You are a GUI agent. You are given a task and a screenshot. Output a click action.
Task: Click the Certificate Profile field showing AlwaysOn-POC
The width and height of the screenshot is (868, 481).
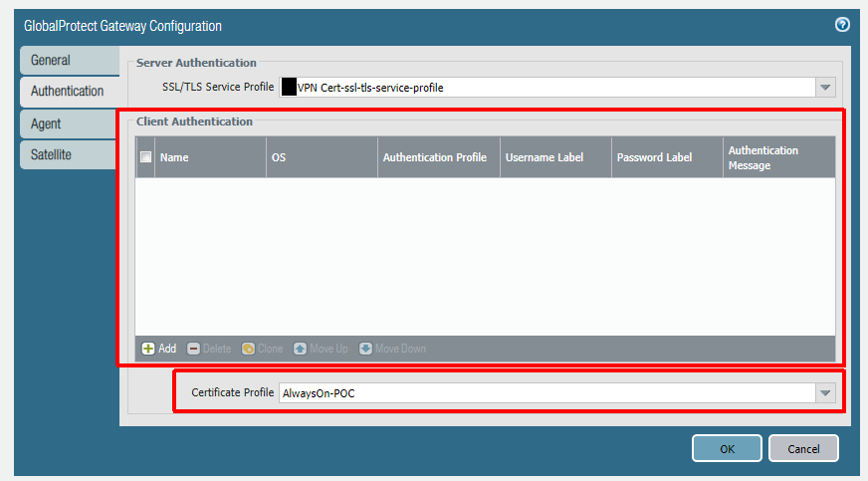547,393
